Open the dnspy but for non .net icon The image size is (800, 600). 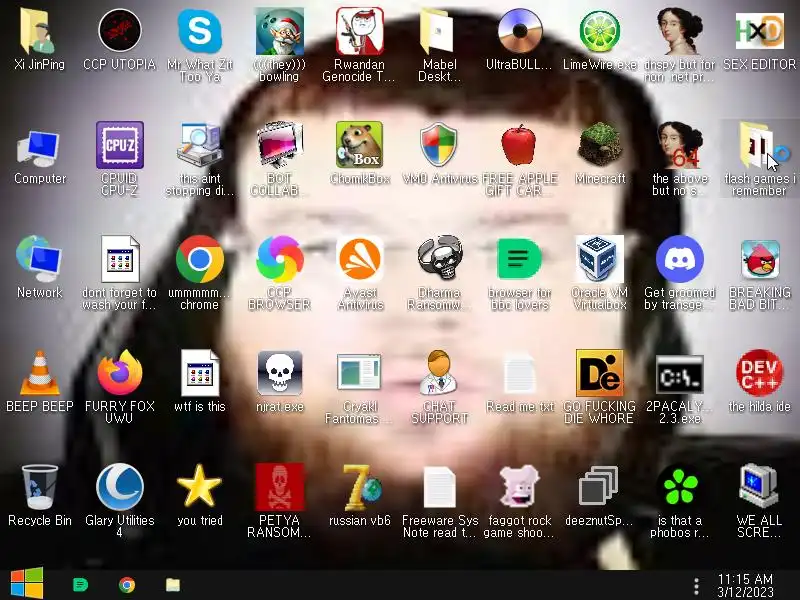tap(680, 31)
